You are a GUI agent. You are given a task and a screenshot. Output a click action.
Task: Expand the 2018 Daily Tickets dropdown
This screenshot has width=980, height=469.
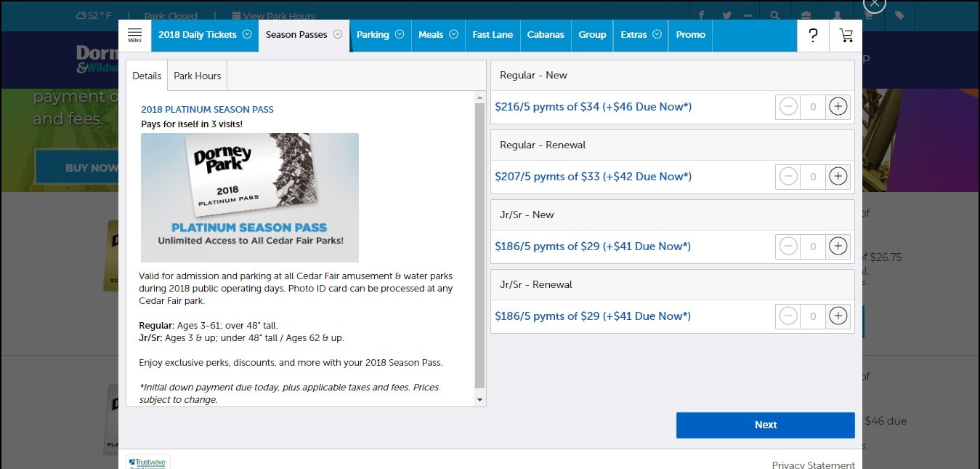click(x=246, y=34)
